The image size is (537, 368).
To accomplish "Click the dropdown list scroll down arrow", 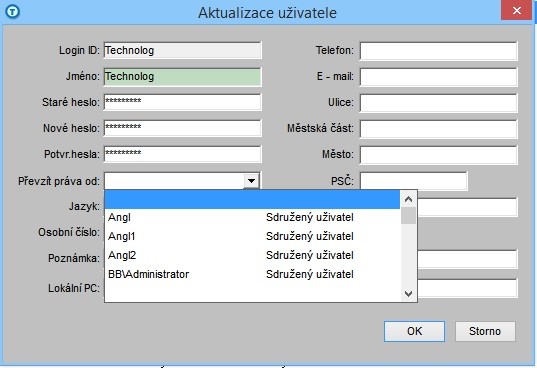I will (x=408, y=293).
